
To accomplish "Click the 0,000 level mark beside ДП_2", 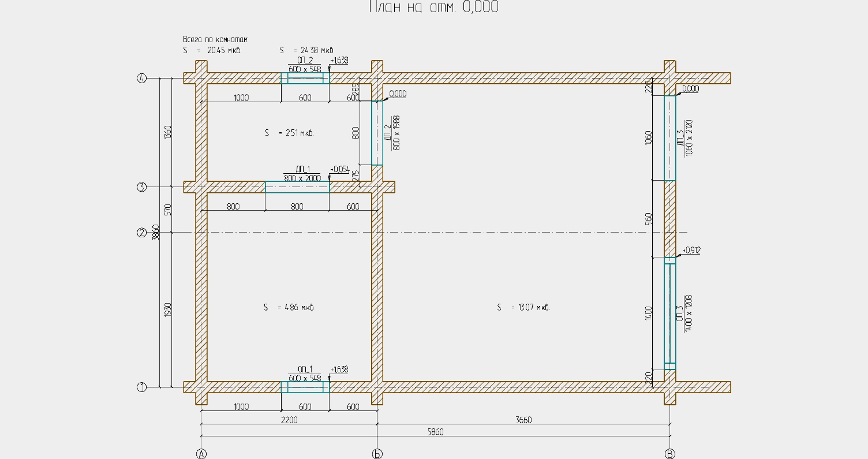I will 398,94.
